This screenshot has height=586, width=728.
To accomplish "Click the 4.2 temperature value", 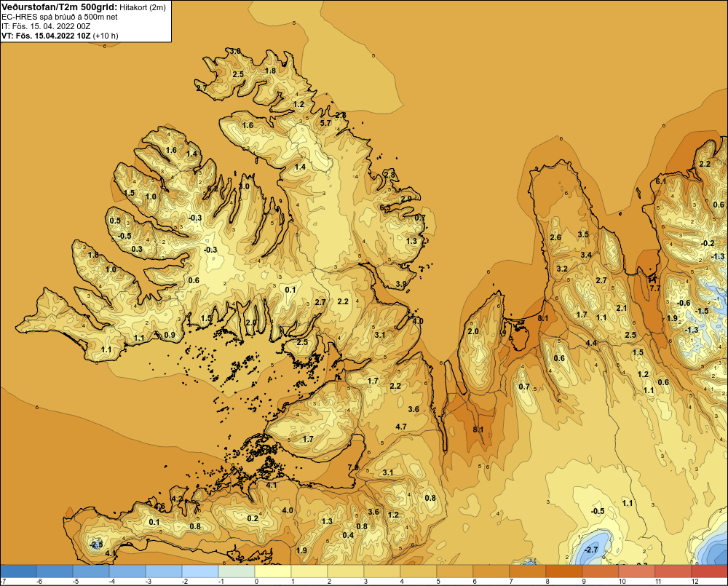I will [177, 499].
